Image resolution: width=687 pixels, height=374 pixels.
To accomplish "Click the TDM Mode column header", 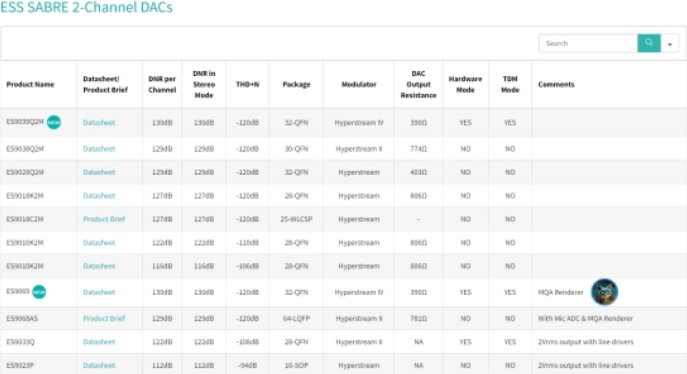I will tap(510, 84).
